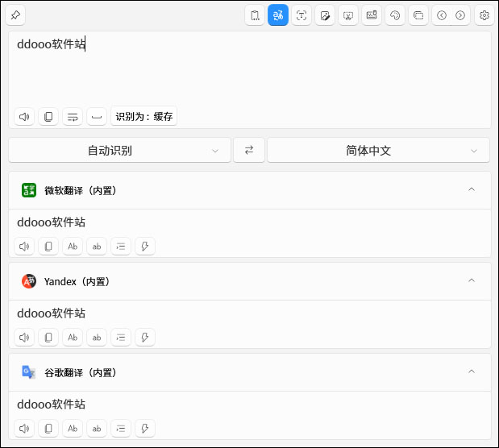Click the window layout icon in the top toolbar
The width and height of the screenshot is (499, 448).
pos(418,15)
